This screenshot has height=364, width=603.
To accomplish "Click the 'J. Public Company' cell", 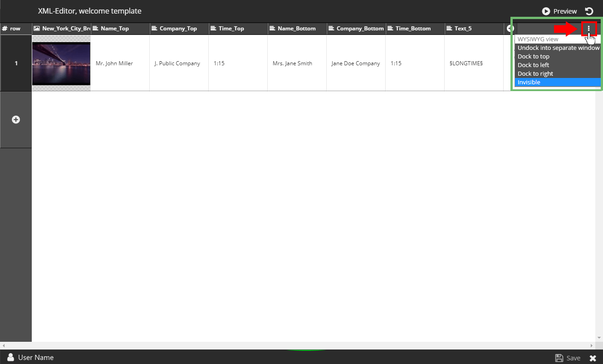I will pyautogui.click(x=179, y=63).
